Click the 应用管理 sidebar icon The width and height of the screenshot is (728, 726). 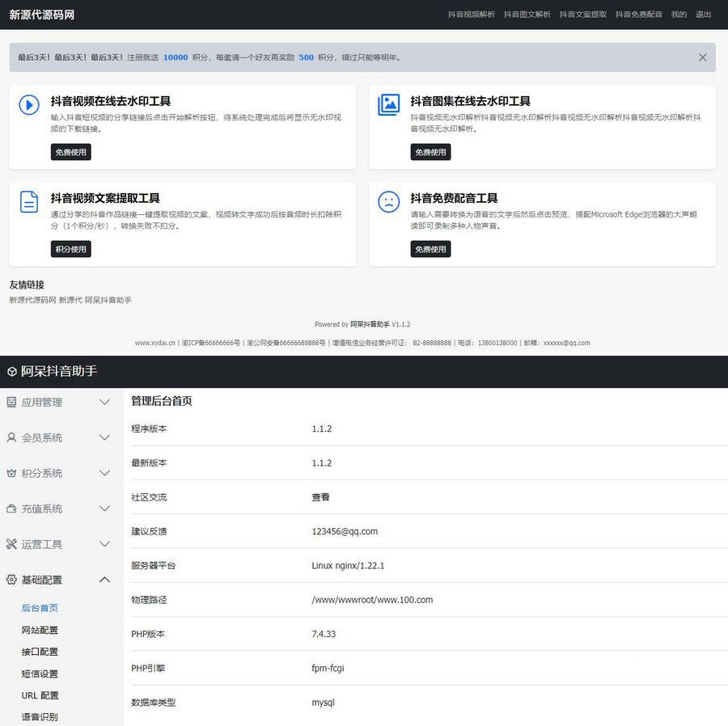11,402
